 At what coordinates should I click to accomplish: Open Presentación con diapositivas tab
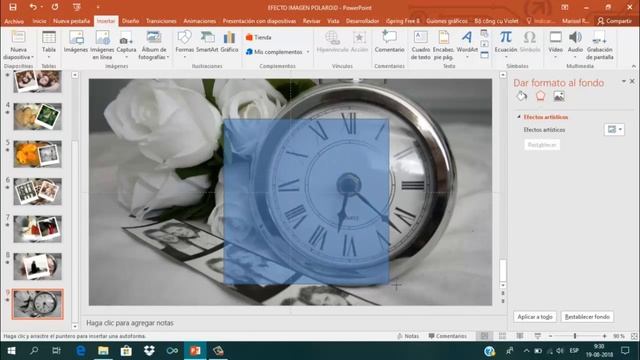point(259,21)
